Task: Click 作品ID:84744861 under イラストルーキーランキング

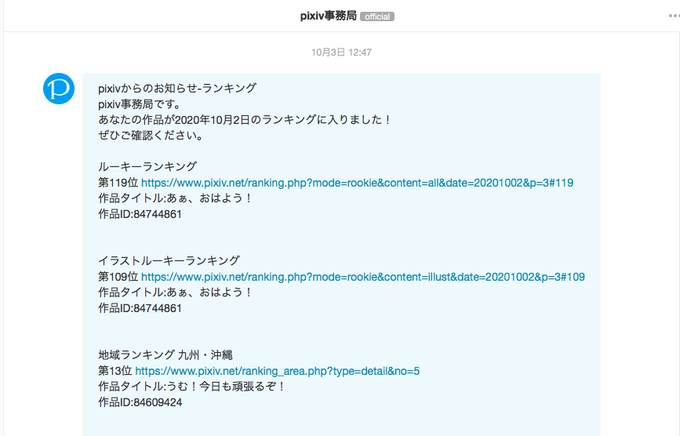Action: coord(140,308)
